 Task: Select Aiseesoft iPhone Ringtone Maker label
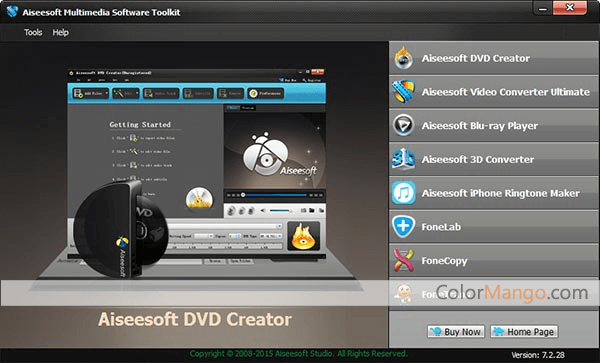point(501,193)
